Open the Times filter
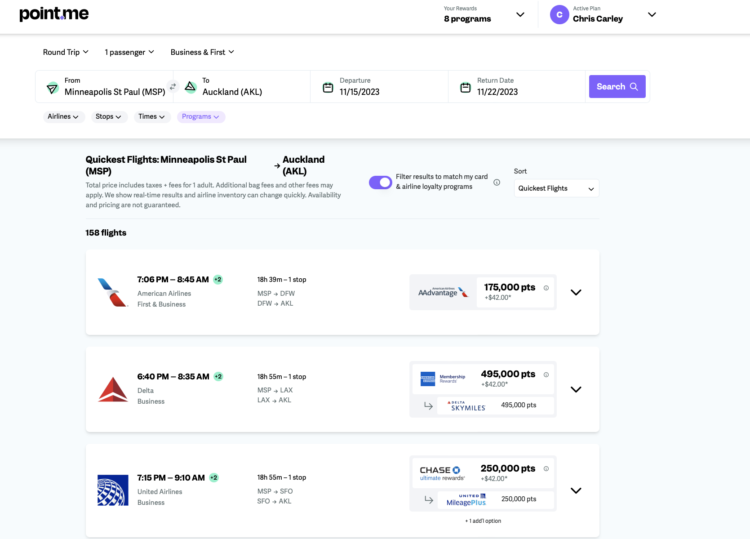 pyautogui.click(x=152, y=117)
